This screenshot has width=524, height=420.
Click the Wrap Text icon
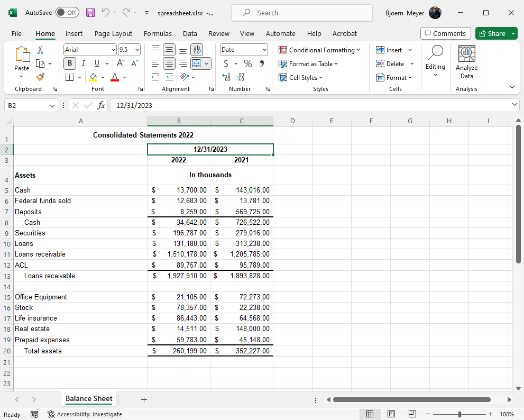[x=196, y=49]
